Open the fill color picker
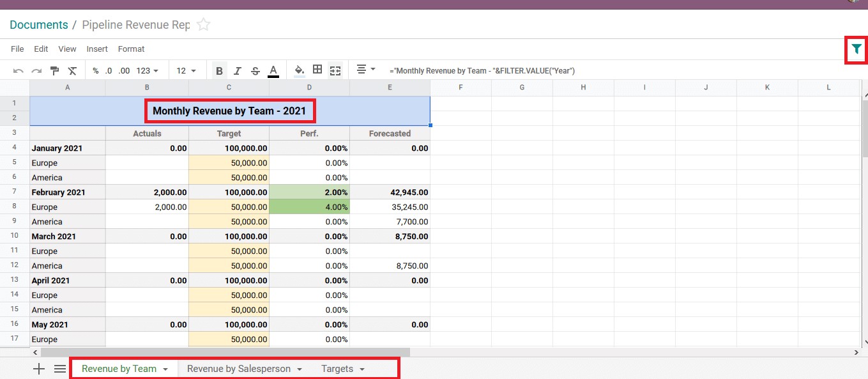 [299, 70]
